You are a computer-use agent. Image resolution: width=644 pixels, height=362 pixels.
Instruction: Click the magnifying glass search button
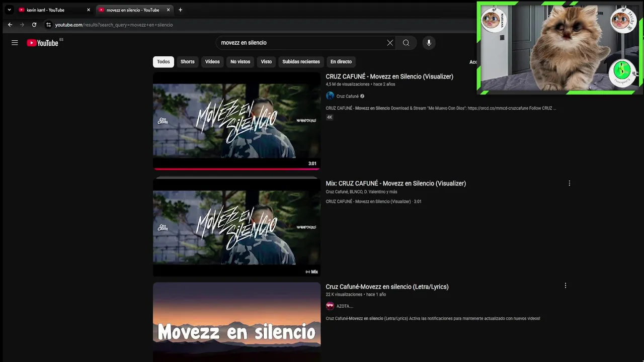pyautogui.click(x=406, y=43)
